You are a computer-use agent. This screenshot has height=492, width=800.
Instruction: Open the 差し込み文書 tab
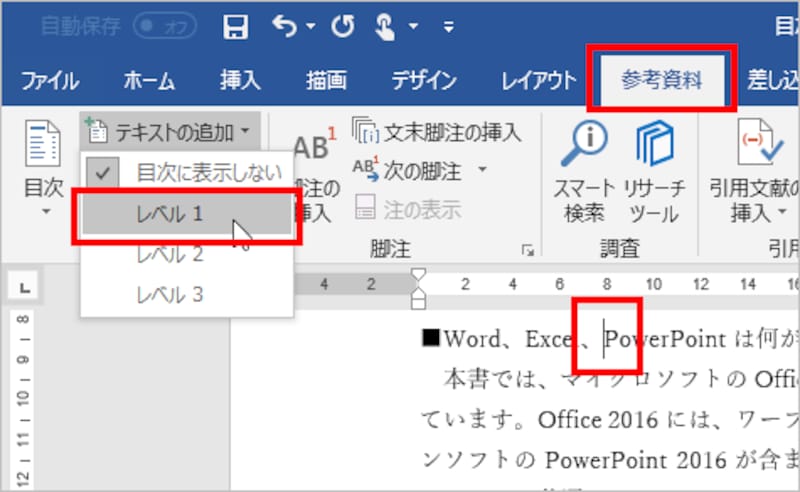[772, 81]
